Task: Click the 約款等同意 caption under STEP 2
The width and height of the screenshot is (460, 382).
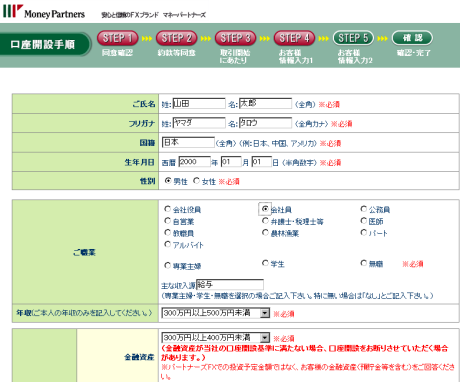Action: click(176, 53)
